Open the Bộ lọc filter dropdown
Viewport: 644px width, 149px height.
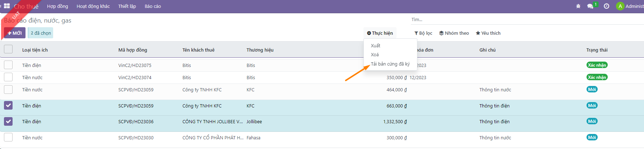[x=423, y=33]
